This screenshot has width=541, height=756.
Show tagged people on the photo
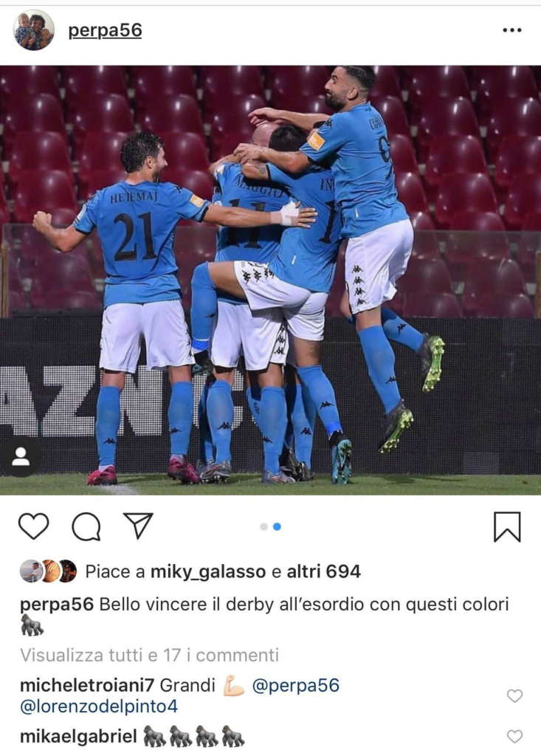click(x=20, y=456)
